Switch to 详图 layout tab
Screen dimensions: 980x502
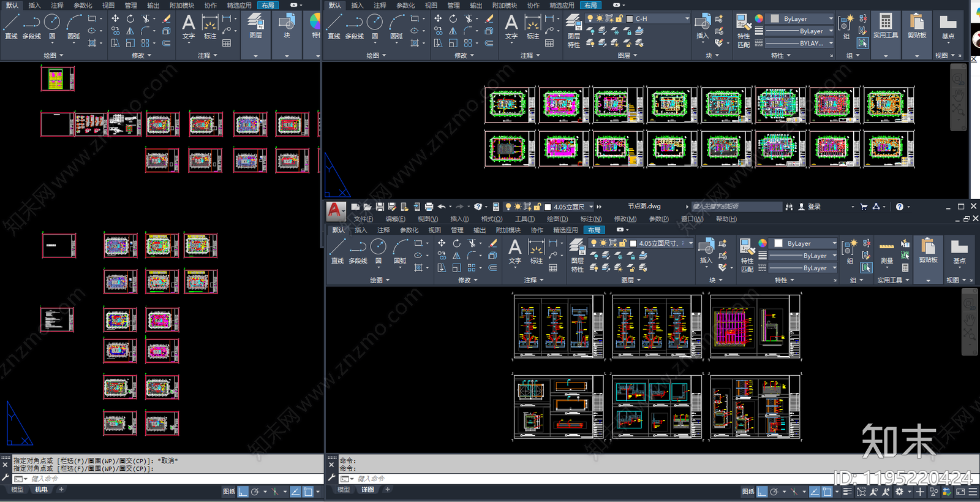pos(367,489)
